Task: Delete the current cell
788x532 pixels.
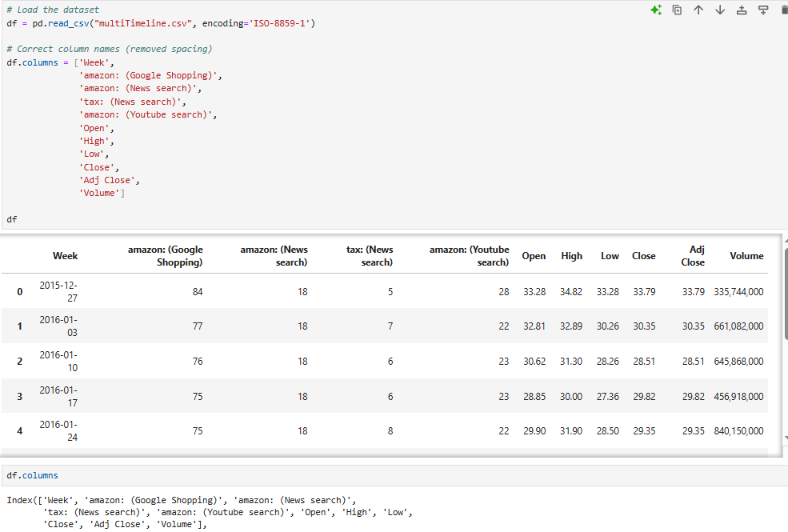Action: [784, 10]
